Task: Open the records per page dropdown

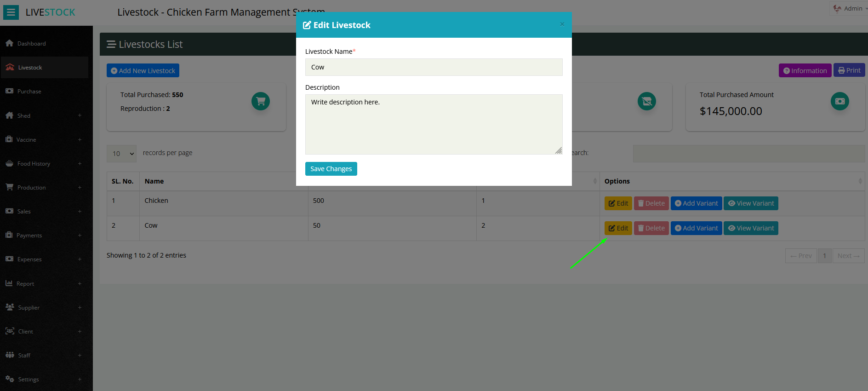Action: (x=122, y=154)
